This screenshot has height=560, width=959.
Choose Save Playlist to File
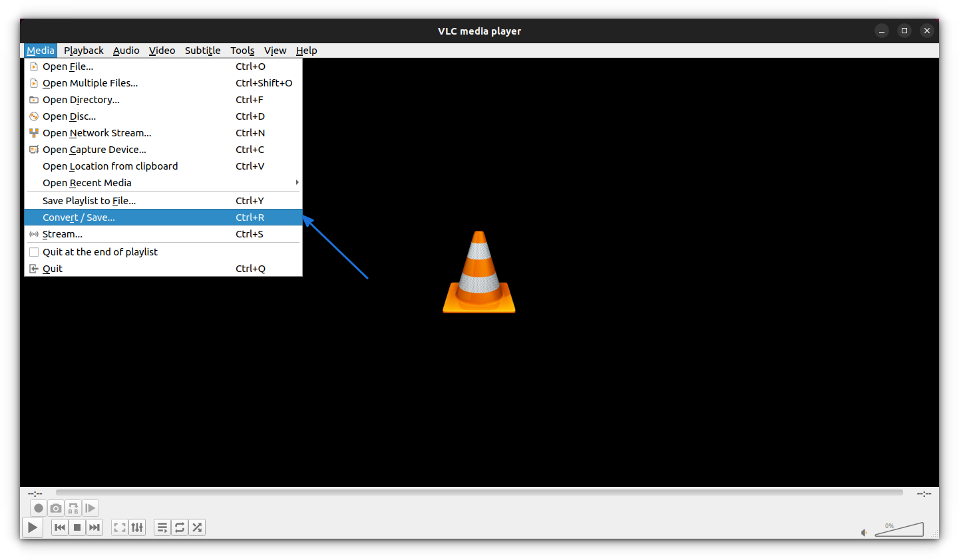[89, 200]
